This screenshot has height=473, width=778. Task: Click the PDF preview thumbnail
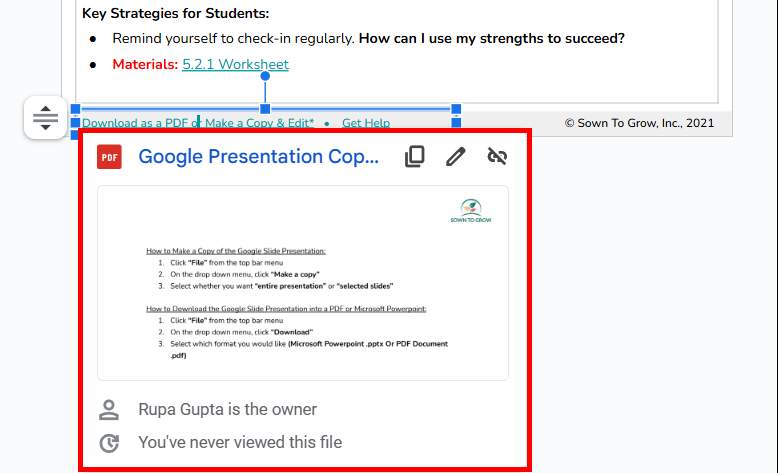pos(303,283)
